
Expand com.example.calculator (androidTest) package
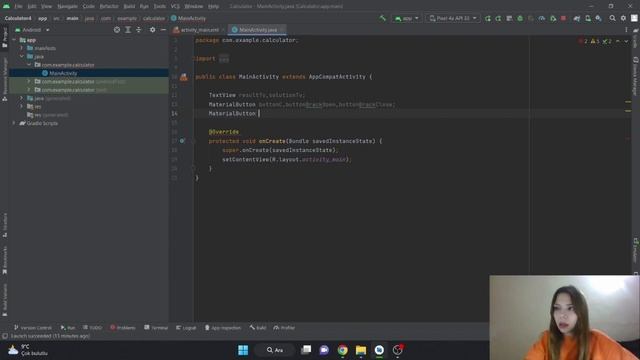tap(29, 82)
